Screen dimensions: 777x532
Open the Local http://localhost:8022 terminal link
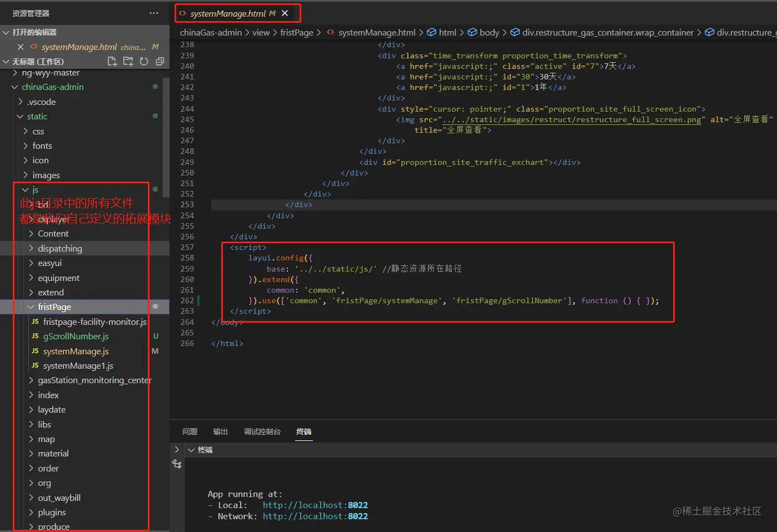315,505
